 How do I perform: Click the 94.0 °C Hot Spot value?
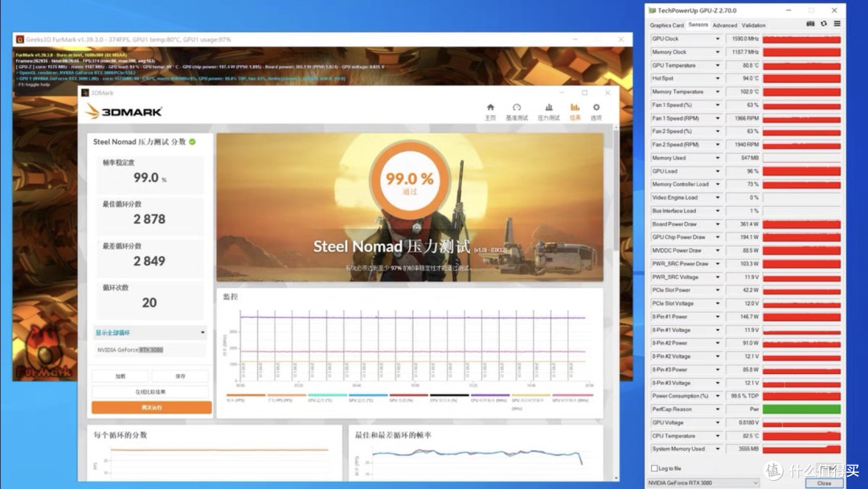(x=751, y=79)
